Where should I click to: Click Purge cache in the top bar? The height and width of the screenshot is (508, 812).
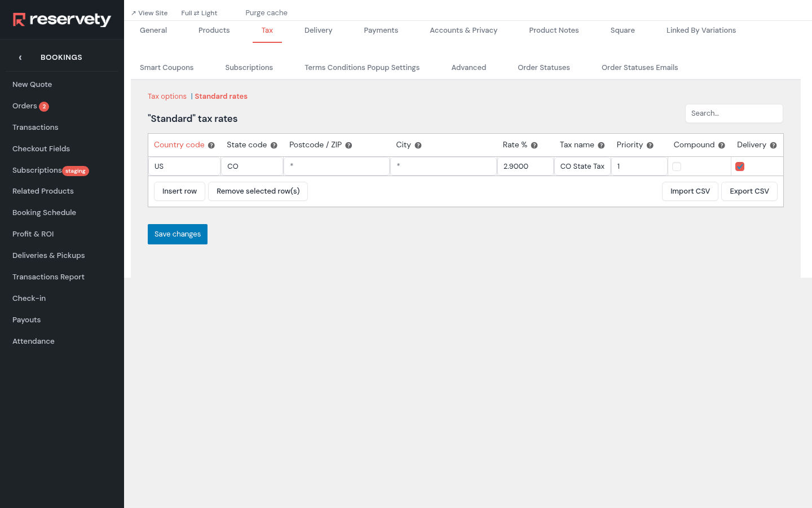coord(267,13)
